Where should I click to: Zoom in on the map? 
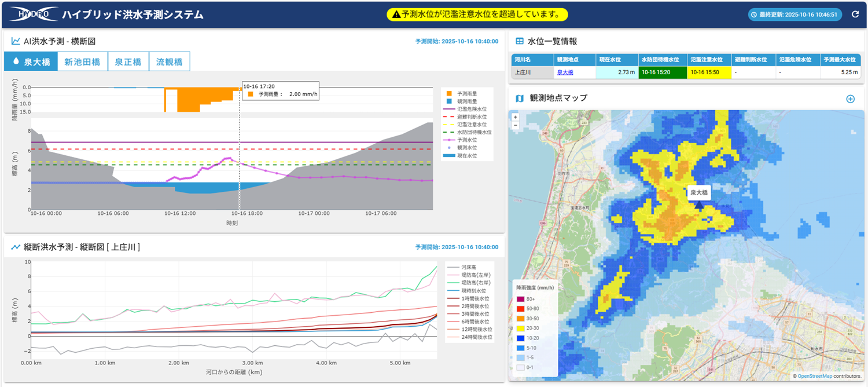tap(515, 117)
